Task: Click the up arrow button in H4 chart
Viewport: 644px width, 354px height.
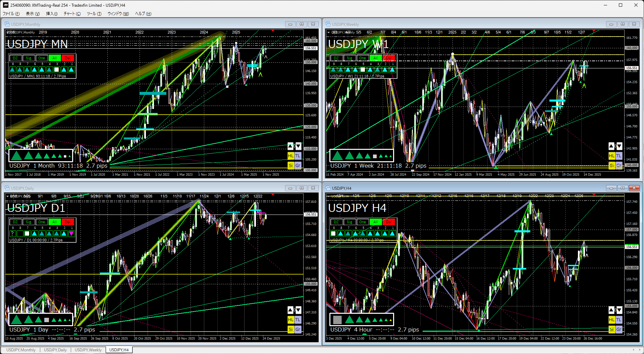Action: coord(611,310)
